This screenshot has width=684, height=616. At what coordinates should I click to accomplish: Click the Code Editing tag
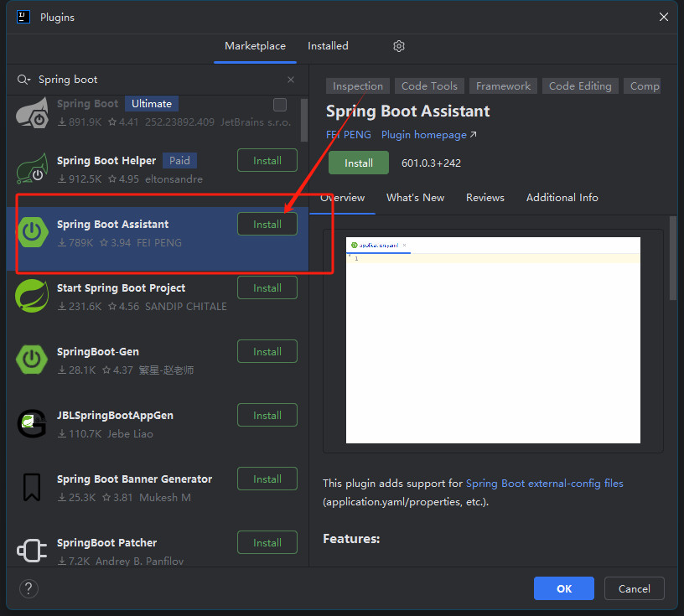tap(580, 86)
